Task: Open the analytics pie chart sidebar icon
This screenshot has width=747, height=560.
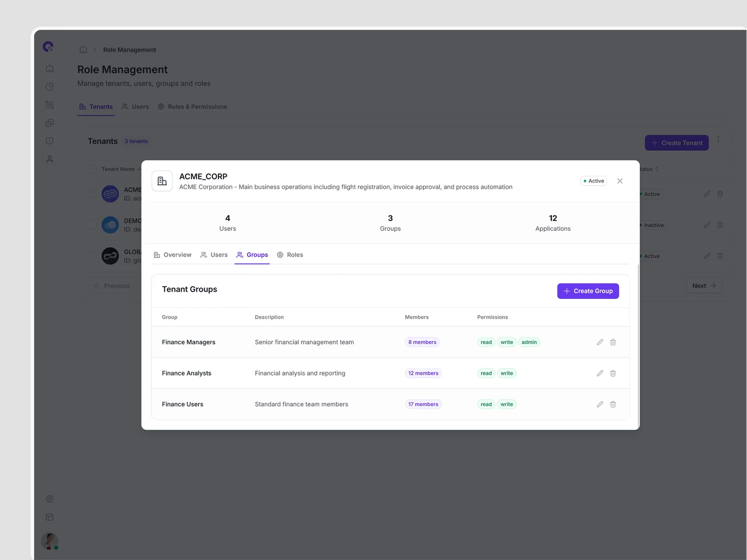Action: click(49, 87)
